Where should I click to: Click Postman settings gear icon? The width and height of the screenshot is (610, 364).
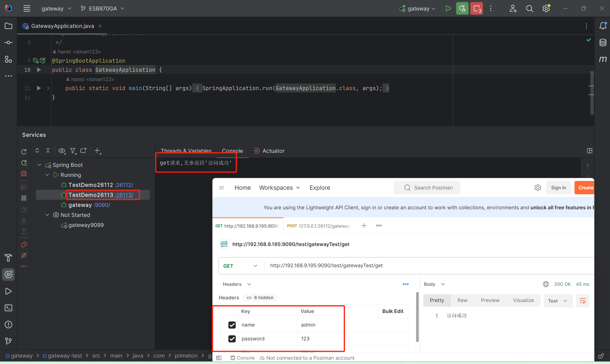pyautogui.click(x=537, y=188)
